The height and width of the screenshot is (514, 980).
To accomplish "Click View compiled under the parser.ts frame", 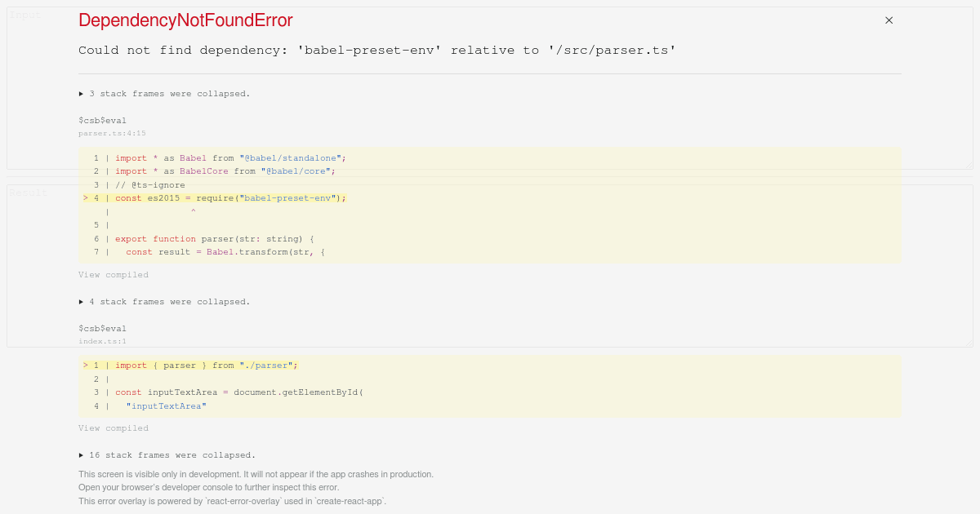I will 114,275.
